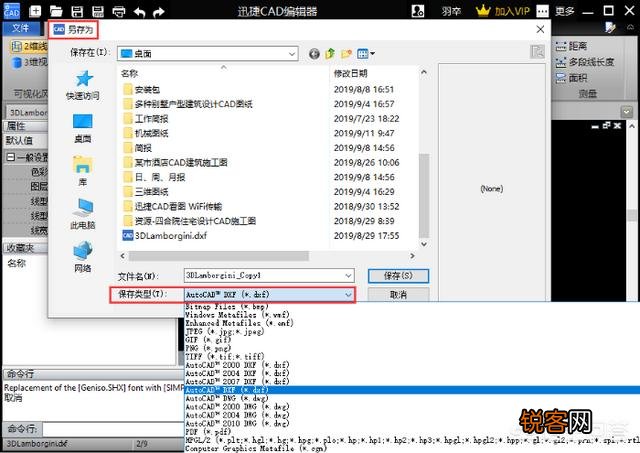Collapse the Save as type dropdown arrow
640x453 pixels.
click(348, 294)
